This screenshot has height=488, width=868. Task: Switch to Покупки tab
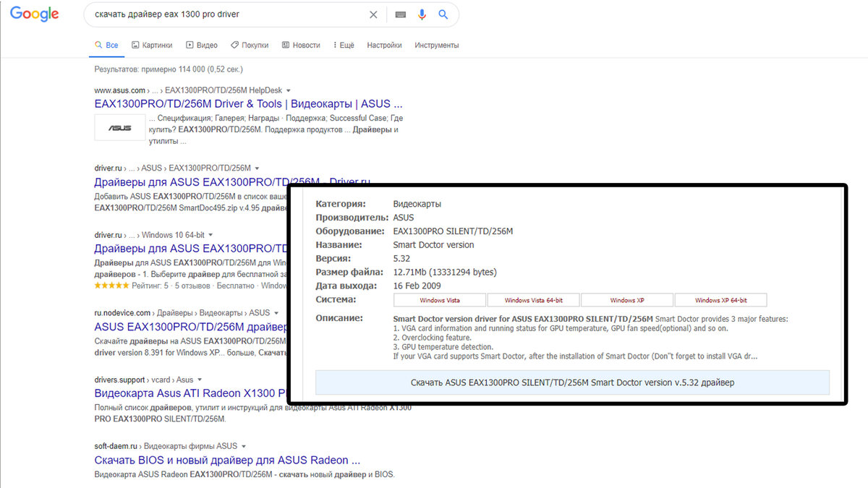[x=250, y=45]
